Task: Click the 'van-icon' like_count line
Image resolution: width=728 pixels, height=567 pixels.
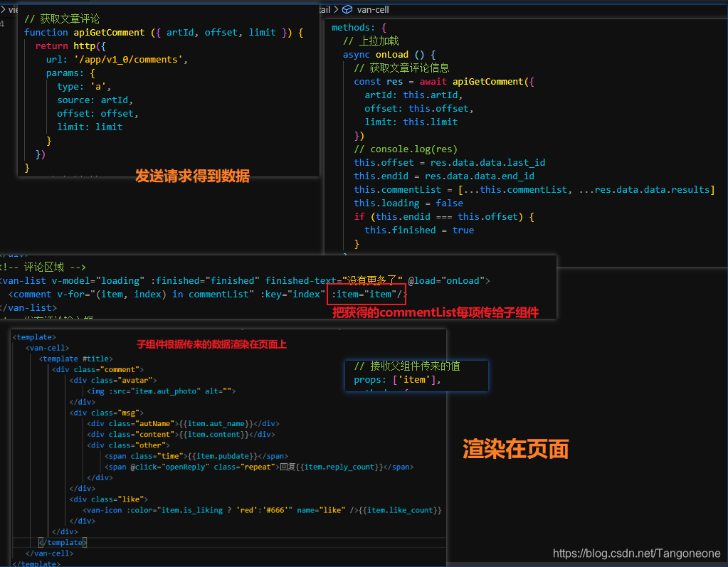Action: click(263, 510)
